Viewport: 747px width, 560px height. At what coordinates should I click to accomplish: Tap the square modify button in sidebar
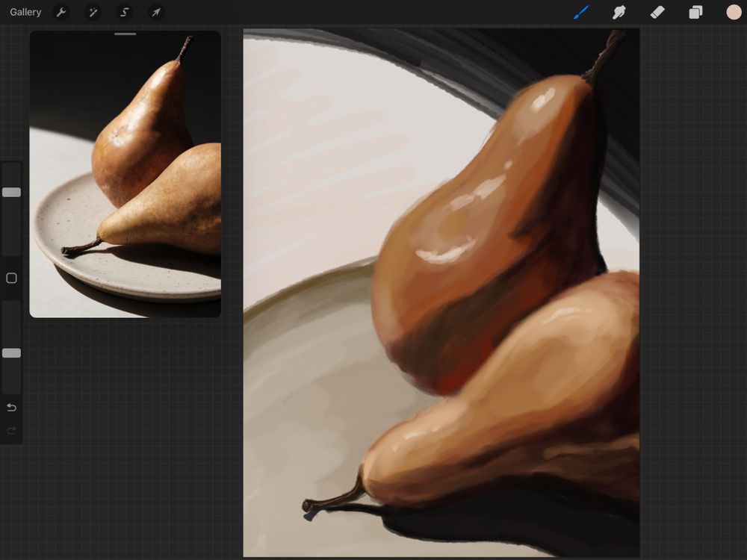coord(11,278)
